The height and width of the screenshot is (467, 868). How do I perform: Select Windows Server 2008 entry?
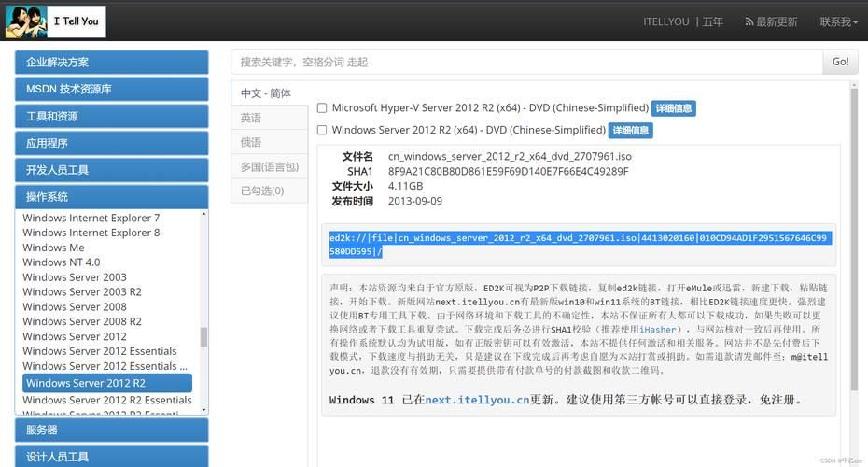tap(74, 307)
